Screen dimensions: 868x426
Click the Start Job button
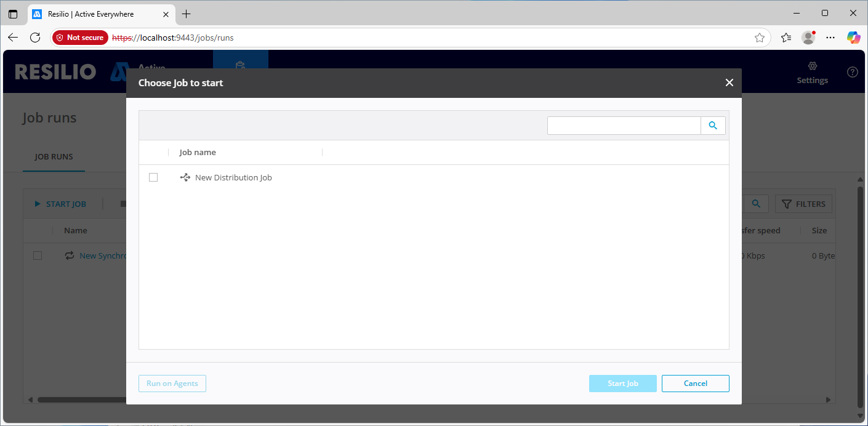tap(622, 384)
